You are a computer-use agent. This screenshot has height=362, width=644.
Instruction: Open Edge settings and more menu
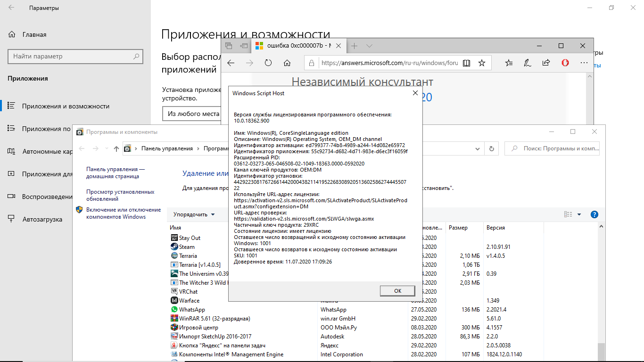point(584,63)
